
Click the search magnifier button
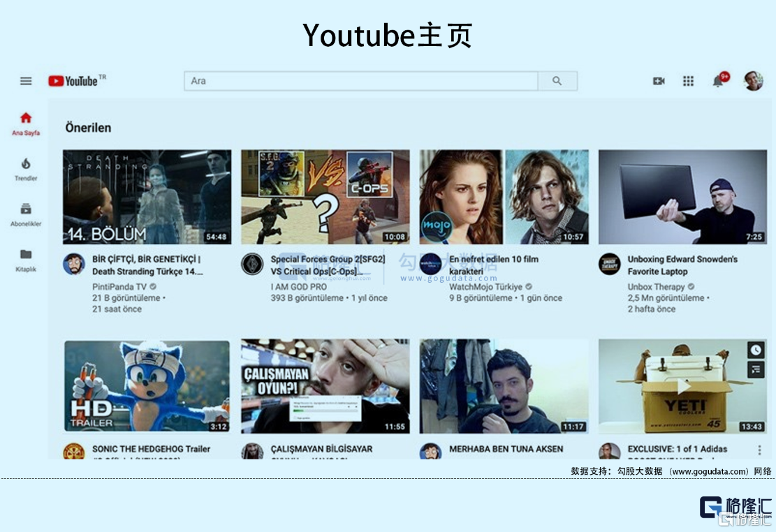pyautogui.click(x=557, y=81)
